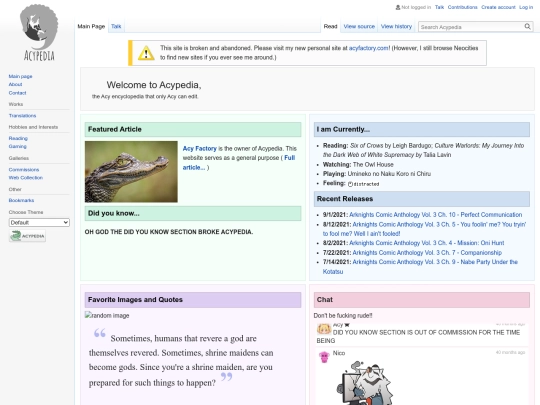Screen dimensions: 540x405
Task: Click the crocodile featured image
Action: click(x=131, y=172)
